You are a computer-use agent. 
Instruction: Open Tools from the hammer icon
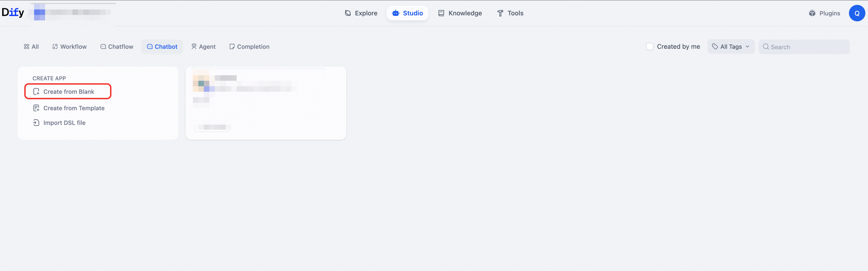[x=500, y=13]
